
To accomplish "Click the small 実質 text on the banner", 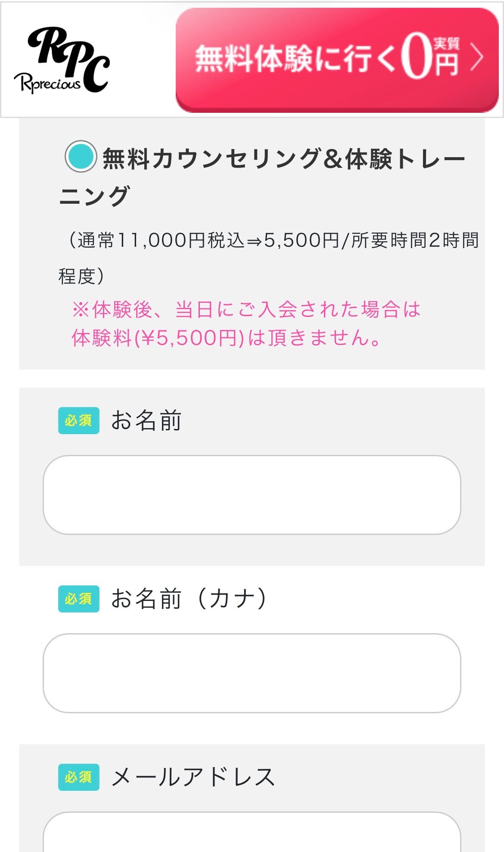I will 446,43.
